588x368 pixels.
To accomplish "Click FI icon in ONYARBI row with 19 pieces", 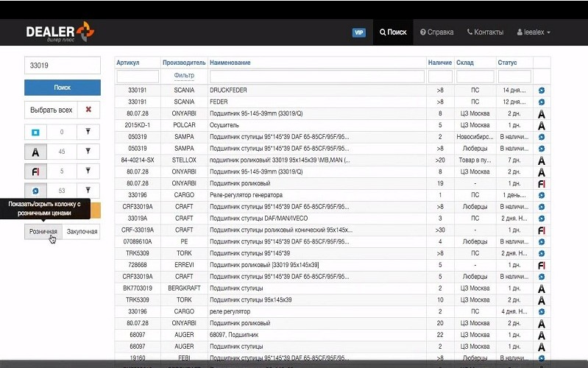I will pos(542,184).
